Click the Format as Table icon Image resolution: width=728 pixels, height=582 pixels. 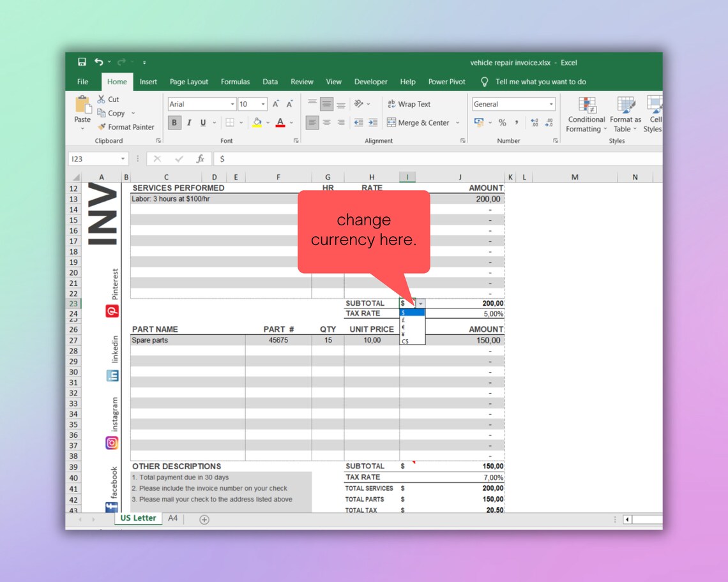[x=625, y=116]
